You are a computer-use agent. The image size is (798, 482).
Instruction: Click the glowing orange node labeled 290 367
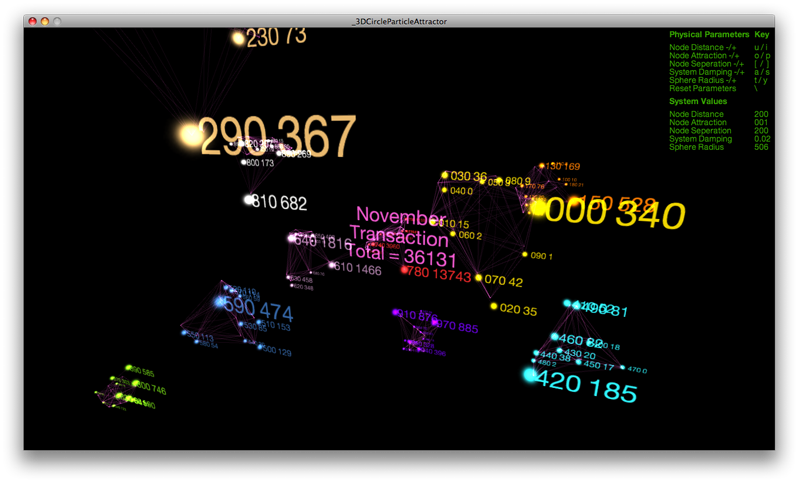click(x=190, y=133)
